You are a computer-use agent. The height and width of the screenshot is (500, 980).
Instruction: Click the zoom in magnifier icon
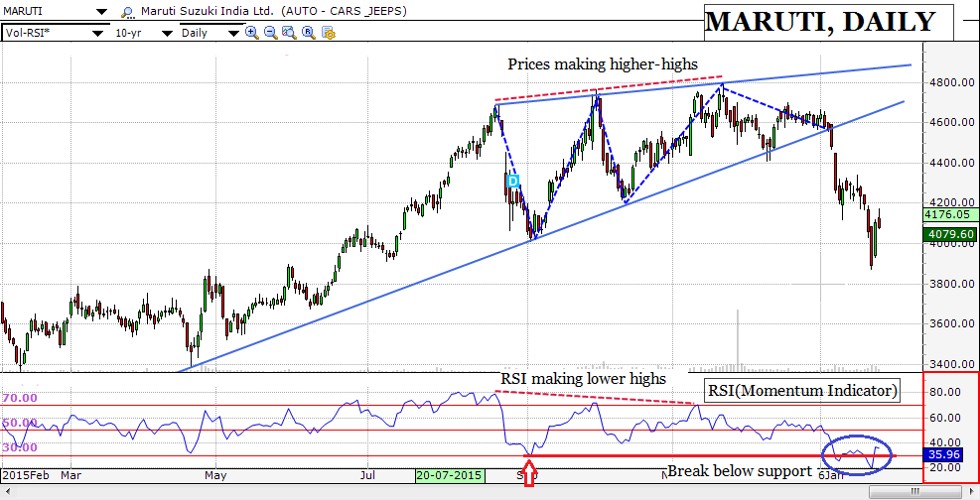252,32
